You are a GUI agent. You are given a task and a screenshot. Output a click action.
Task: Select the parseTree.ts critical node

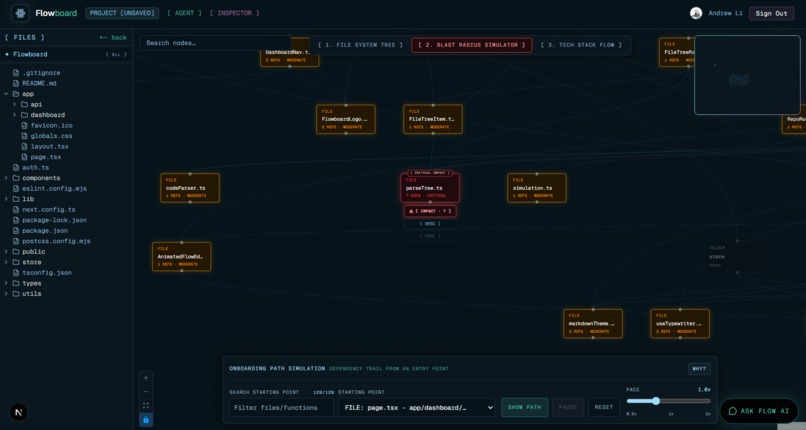[430, 188]
